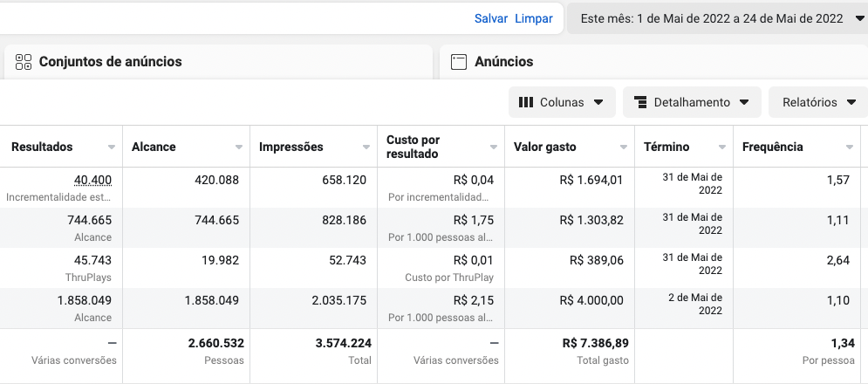Screen dimensions: 868x384
Task: Switch to the Anúncios tab
Action: pyautogui.click(x=653, y=62)
